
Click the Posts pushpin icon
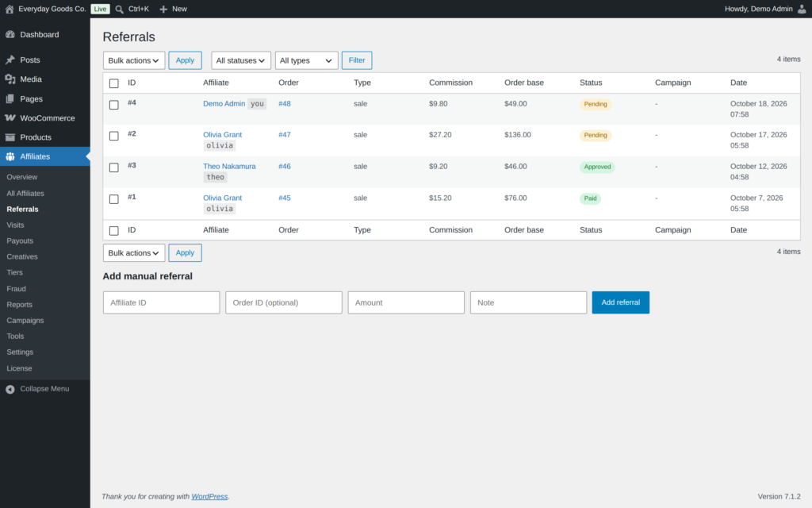click(x=10, y=60)
